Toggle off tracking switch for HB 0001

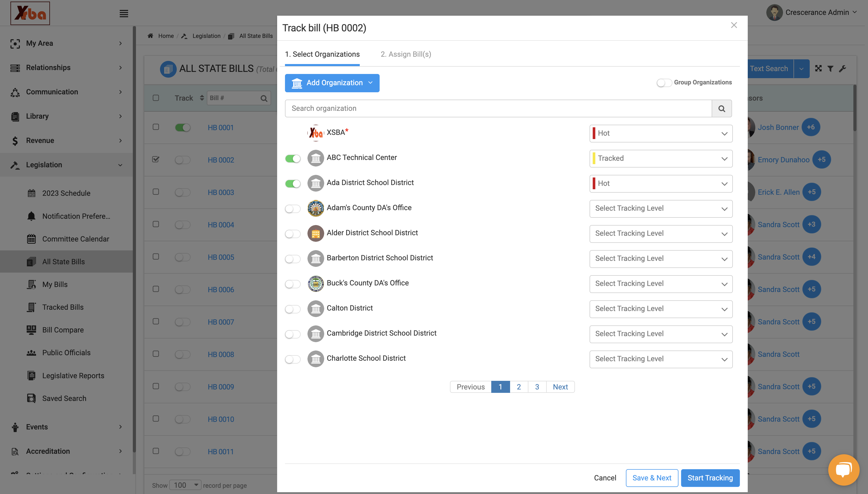182,128
